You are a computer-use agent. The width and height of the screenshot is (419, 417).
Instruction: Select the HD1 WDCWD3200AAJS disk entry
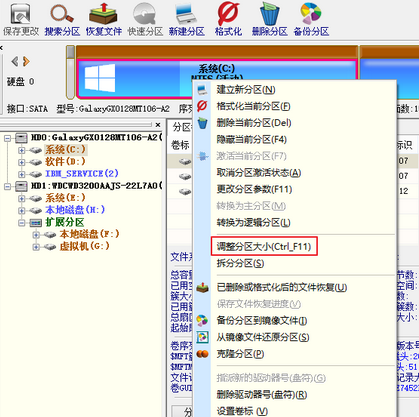(96, 186)
